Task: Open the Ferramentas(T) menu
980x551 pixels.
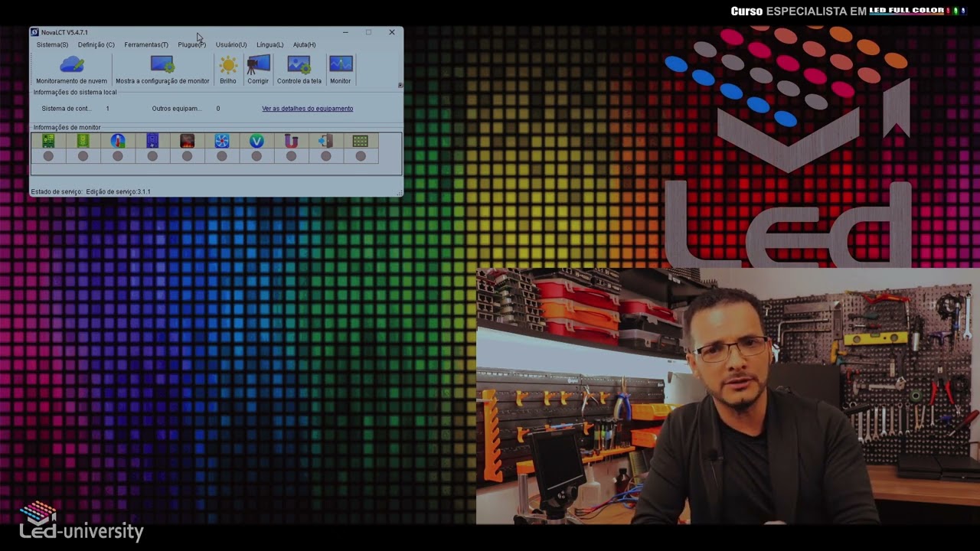Action: point(146,45)
